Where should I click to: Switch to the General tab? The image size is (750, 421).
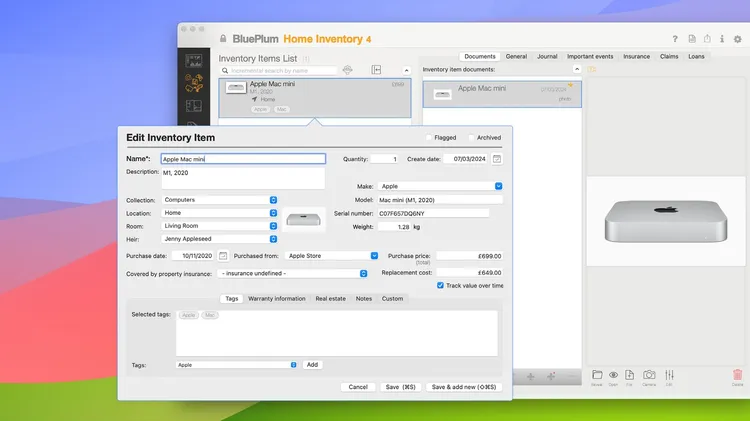(x=516, y=56)
